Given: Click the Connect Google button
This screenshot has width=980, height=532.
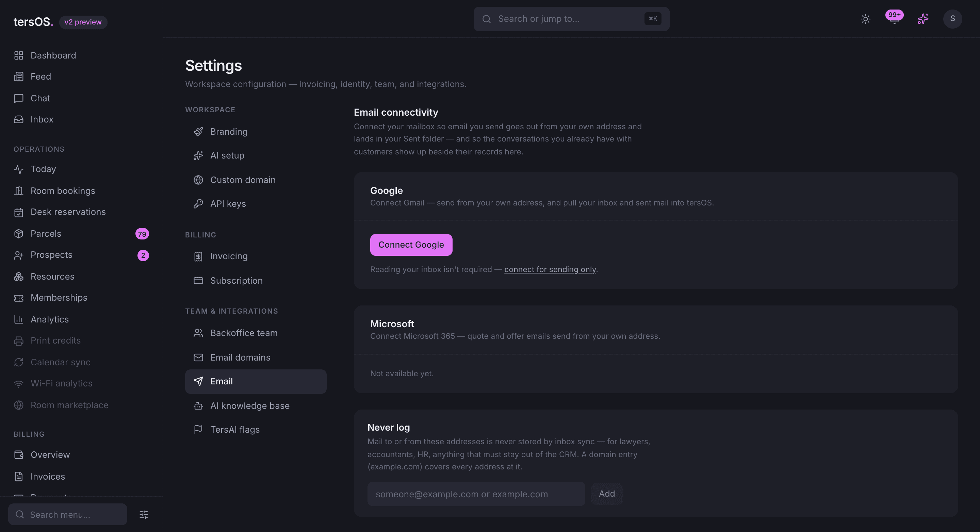Looking at the screenshot, I should tap(411, 245).
